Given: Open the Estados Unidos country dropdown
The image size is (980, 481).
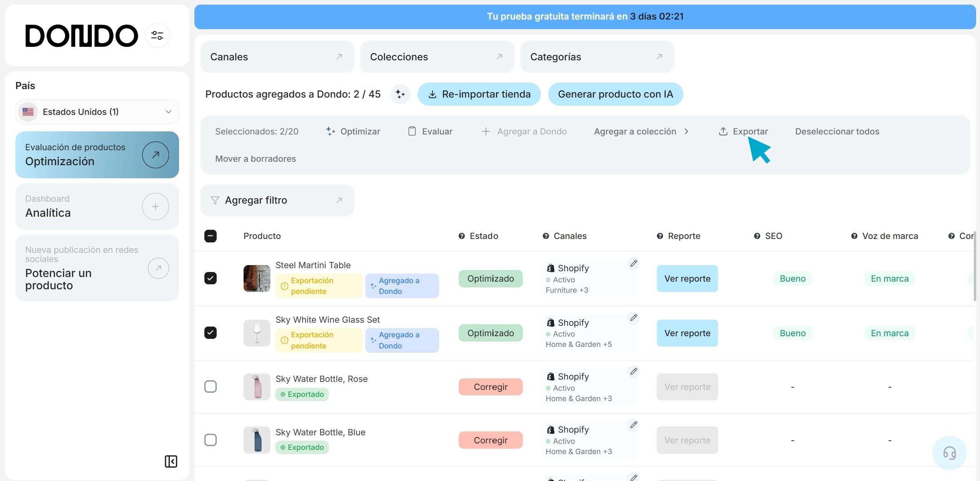Looking at the screenshot, I should pyautogui.click(x=97, y=112).
